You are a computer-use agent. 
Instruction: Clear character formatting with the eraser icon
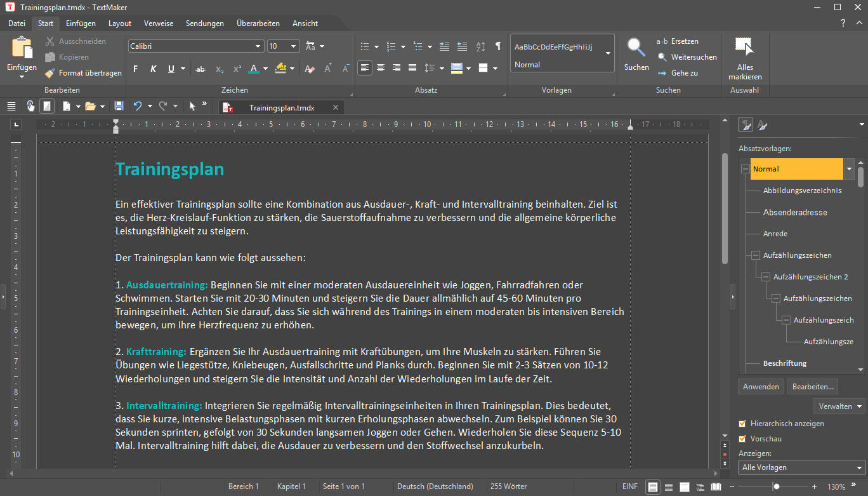point(310,69)
